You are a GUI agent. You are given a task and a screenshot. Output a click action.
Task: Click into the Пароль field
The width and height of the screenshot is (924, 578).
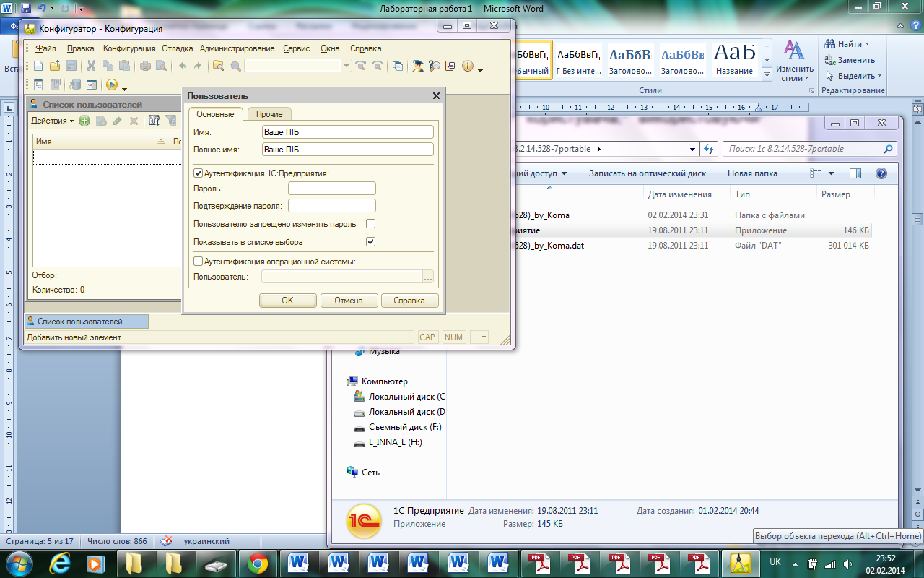[x=331, y=189]
